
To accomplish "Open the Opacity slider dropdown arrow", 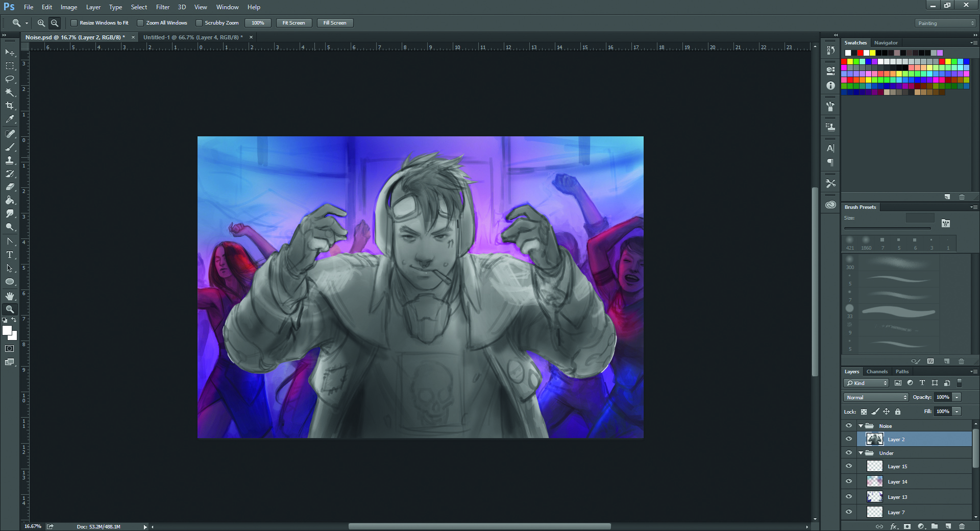I will coord(957,397).
